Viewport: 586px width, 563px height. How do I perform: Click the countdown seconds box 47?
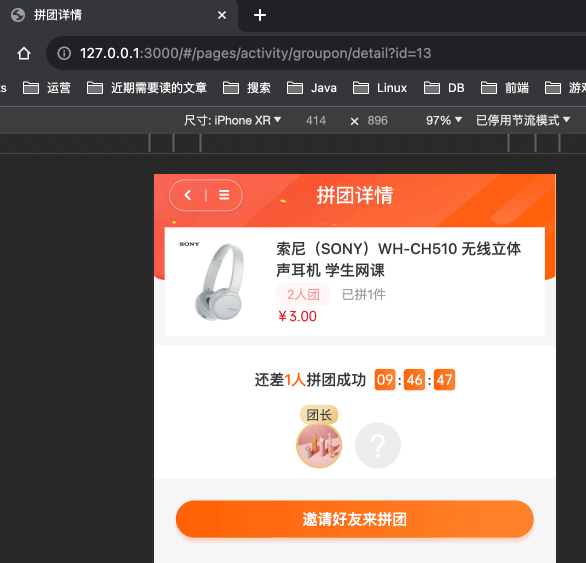click(444, 380)
